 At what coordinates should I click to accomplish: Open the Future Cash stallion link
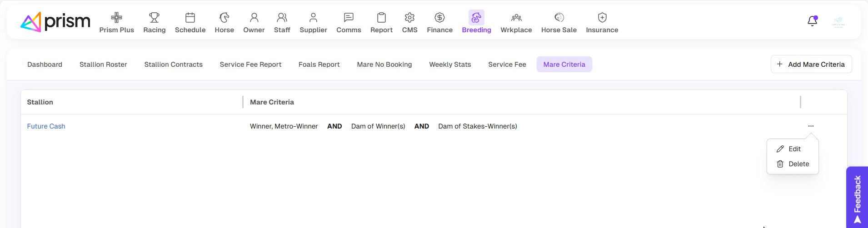pyautogui.click(x=46, y=126)
